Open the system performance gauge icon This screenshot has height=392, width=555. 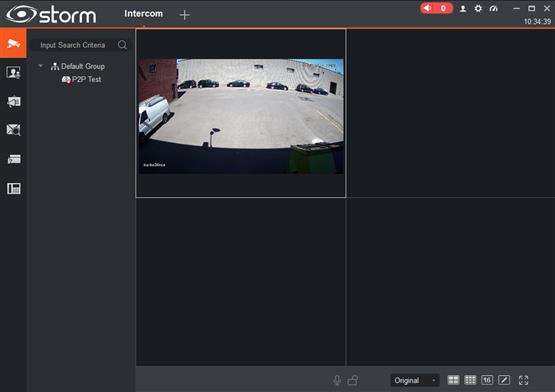coord(493,8)
